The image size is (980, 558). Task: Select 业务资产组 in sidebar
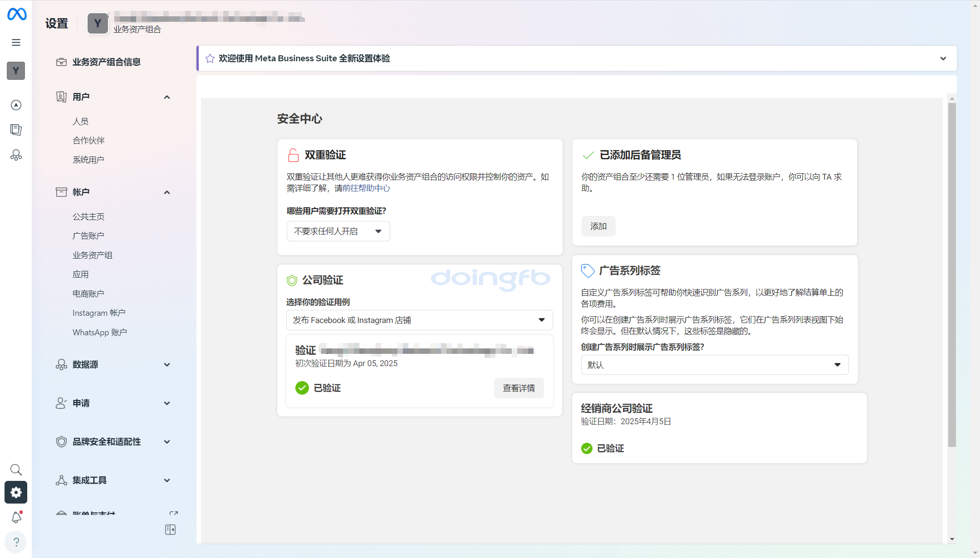tap(93, 255)
